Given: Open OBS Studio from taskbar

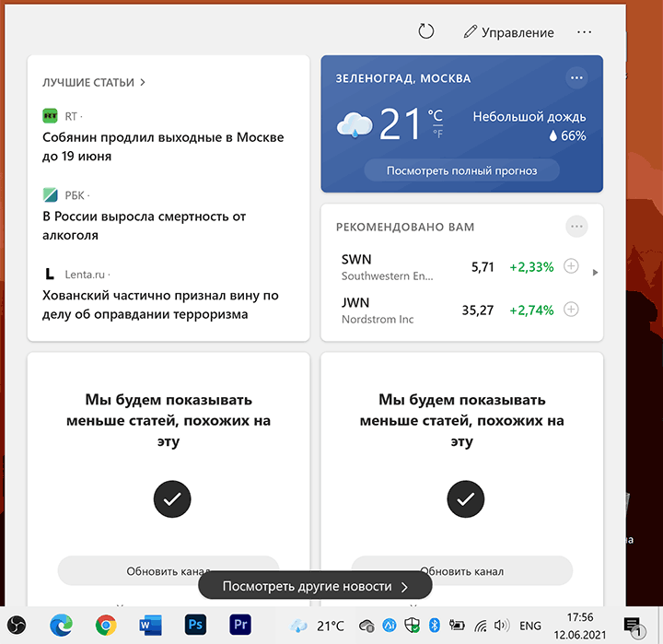Looking at the screenshot, I should tap(17, 625).
